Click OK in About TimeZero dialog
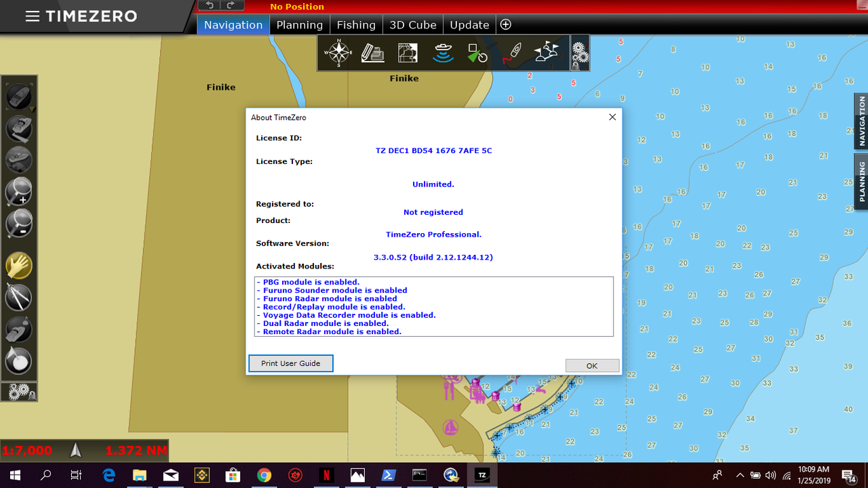This screenshot has width=868, height=488. [592, 365]
